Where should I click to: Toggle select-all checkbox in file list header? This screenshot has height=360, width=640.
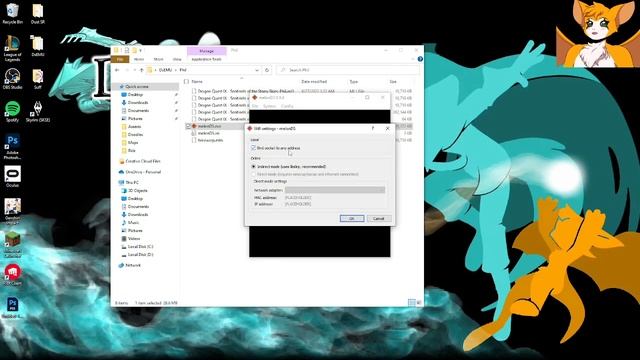(x=187, y=82)
